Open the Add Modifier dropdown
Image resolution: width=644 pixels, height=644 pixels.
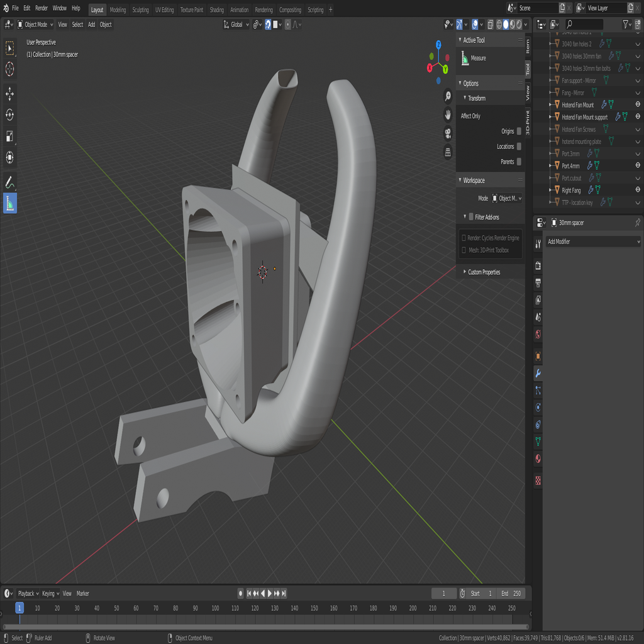pos(592,241)
